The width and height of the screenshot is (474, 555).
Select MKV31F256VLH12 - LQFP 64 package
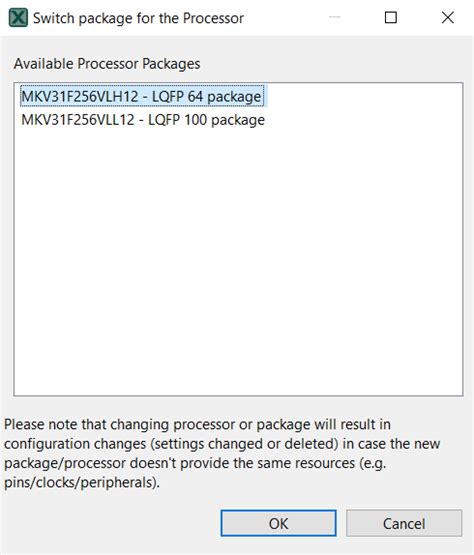tap(142, 97)
